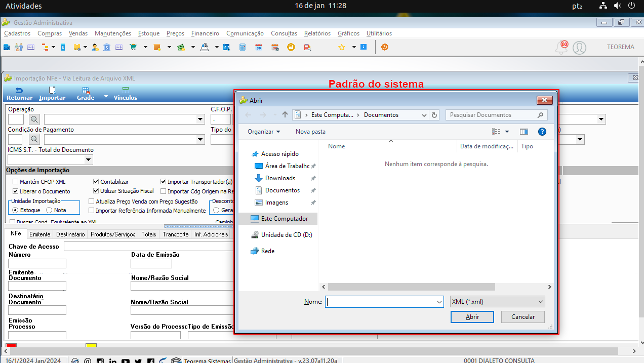644x363 pixels.
Task: Click the building icon in main toolbar
Action: pyautogui.click(x=7, y=47)
